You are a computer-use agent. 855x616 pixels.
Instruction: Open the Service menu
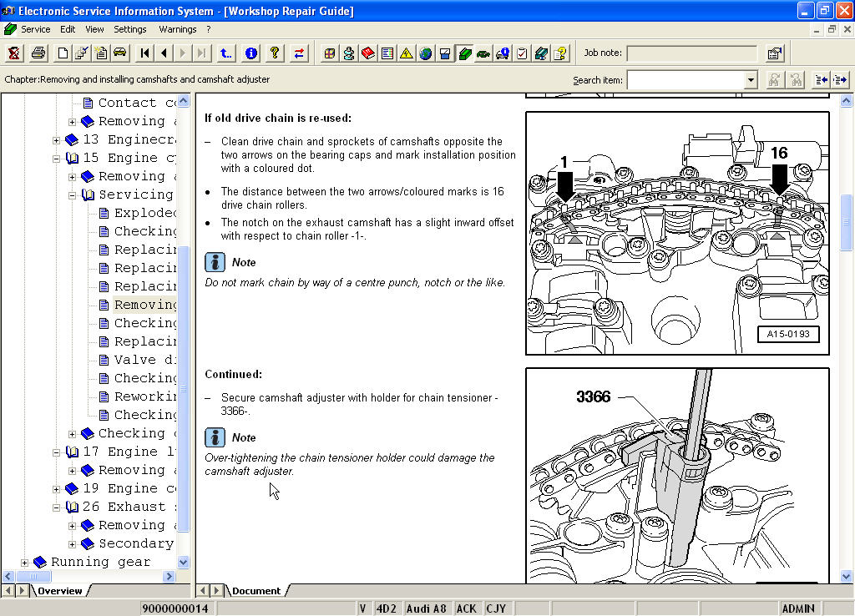coord(35,29)
